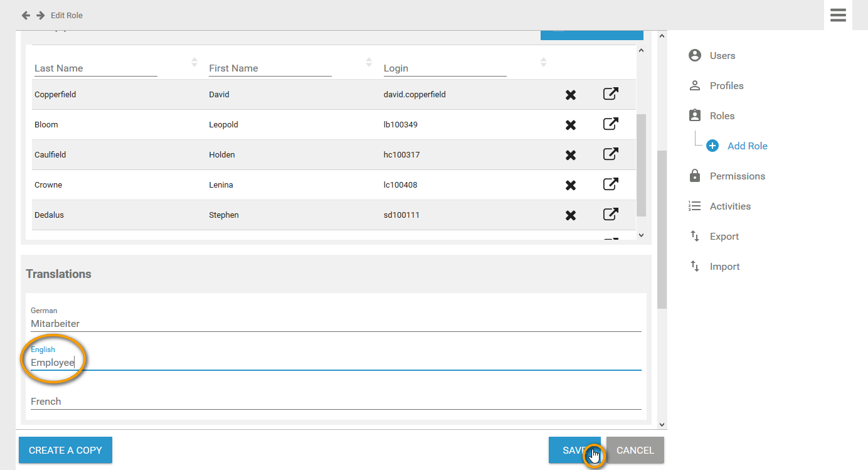Remove Holden Caulfield from the role

(x=571, y=155)
